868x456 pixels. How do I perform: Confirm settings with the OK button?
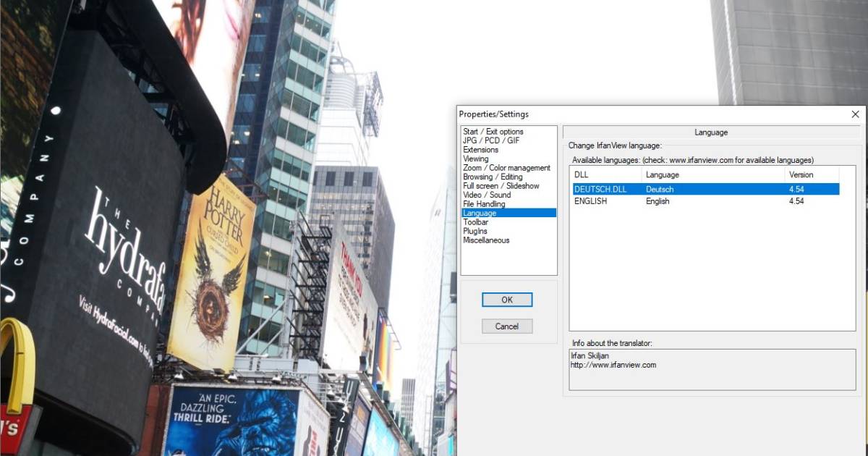click(x=507, y=300)
